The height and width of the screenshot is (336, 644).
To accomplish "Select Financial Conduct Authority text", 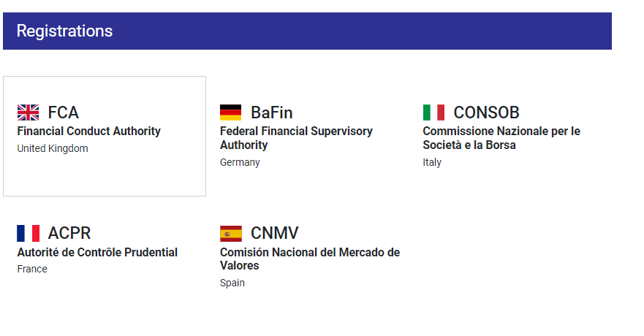I will click(x=88, y=131).
